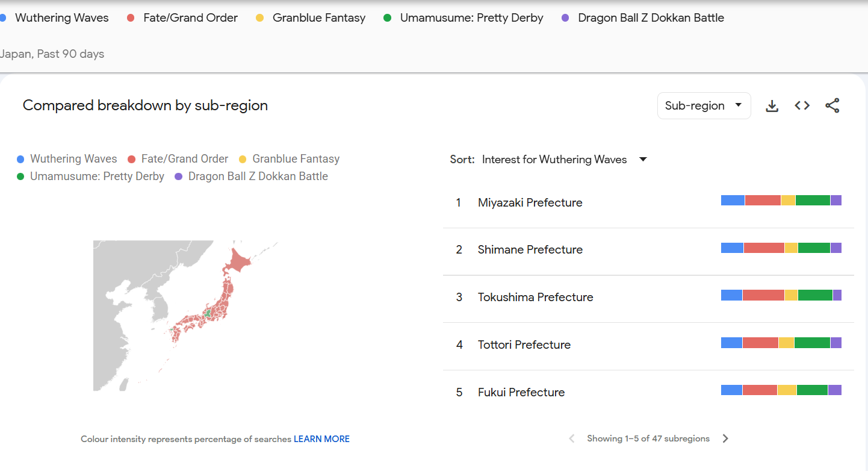Click the red Fate/Grand Order legend dot
The image size is (868, 471).
[x=131, y=159]
